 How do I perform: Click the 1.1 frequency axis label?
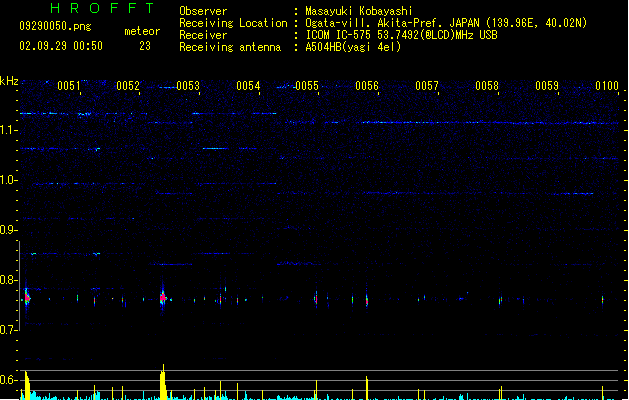click(x=8, y=130)
